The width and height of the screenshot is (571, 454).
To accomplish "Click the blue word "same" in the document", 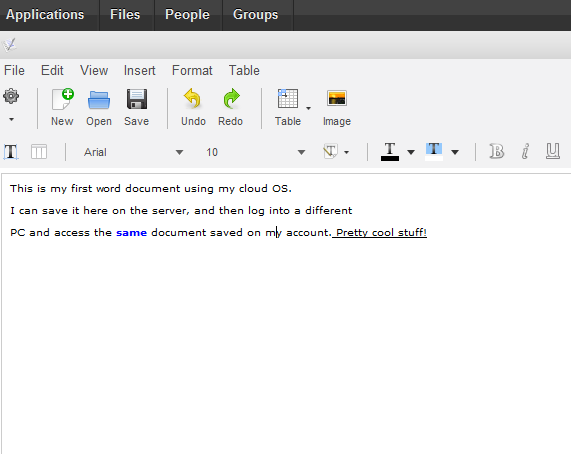I will (x=131, y=233).
